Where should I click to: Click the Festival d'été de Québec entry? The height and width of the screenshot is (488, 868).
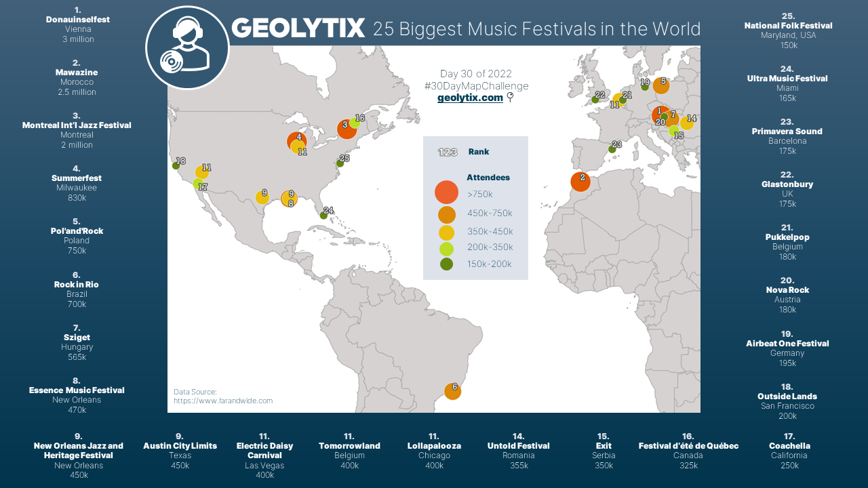pyautogui.click(x=688, y=451)
